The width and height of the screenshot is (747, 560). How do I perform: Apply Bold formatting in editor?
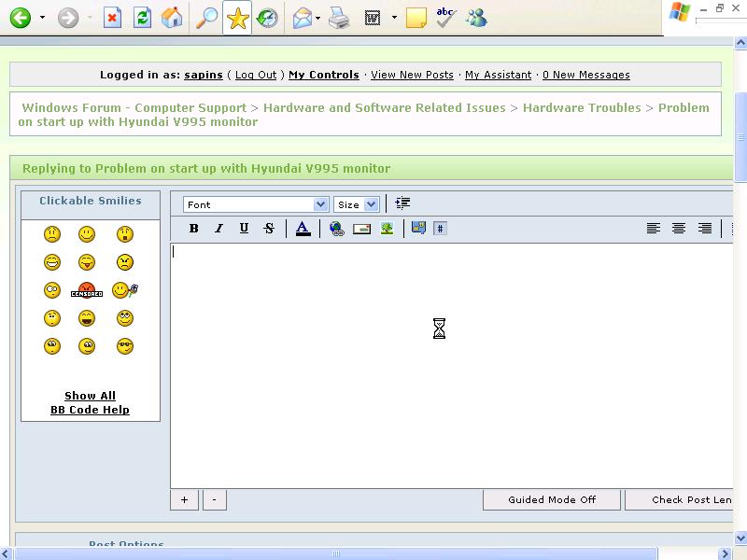[193, 229]
